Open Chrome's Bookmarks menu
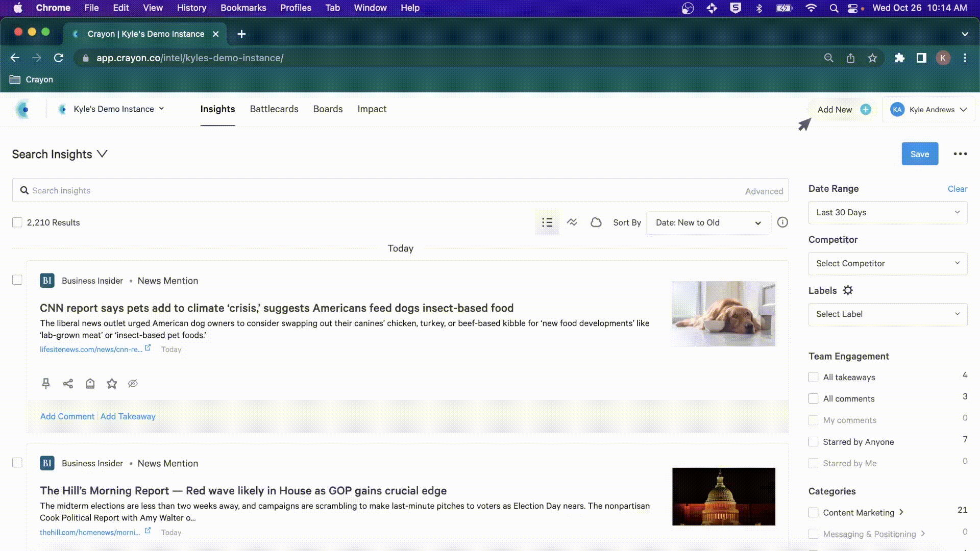The width and height of the screenshot is (980, 551). [243, 8]
